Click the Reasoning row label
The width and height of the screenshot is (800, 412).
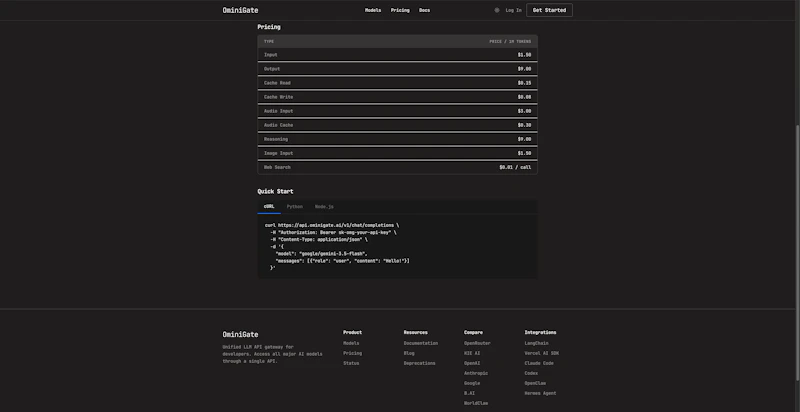276,139
